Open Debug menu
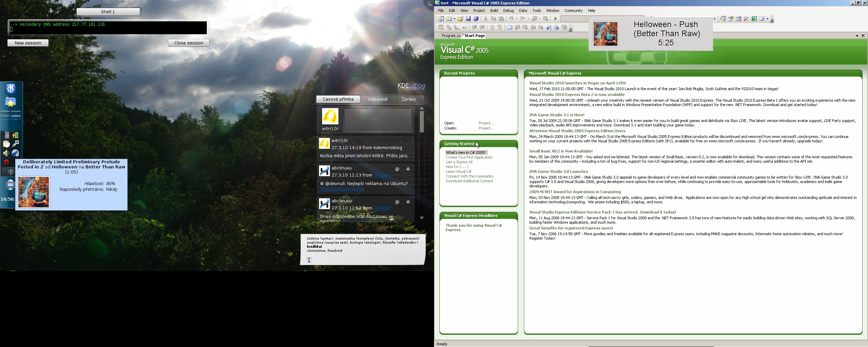868x347 pixels. (508, 11)
